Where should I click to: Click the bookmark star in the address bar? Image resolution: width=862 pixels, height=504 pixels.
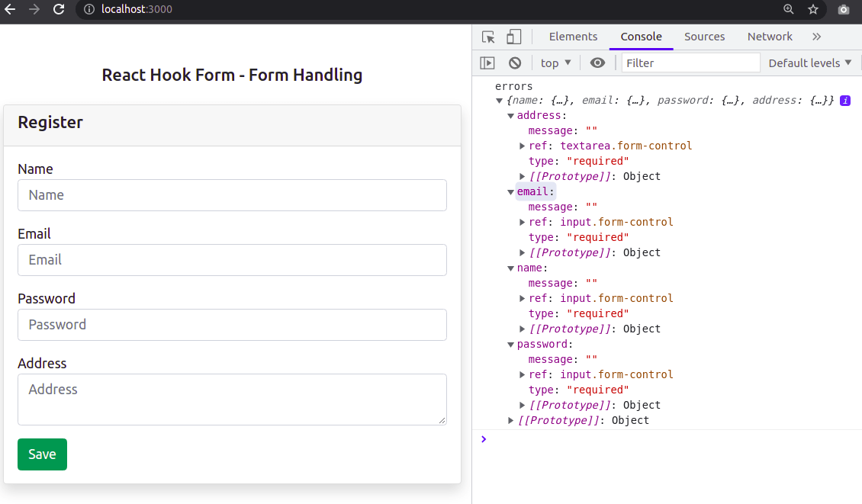click(812, 9)
